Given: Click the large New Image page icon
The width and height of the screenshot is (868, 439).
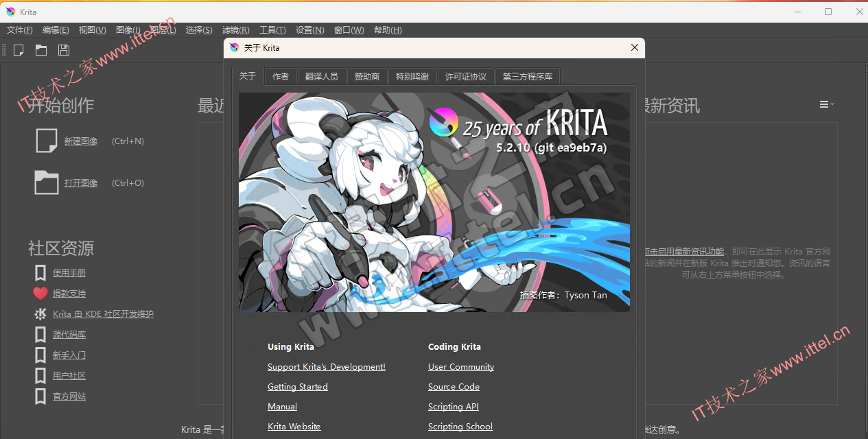Looking at the screenshot, I should pyautogui.click(x=47, y=141).
